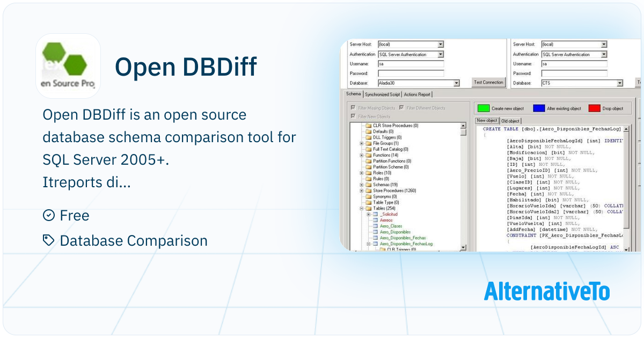Screen dimensions: 644x338
Task: Click the AlternativeTo logo
Action: 547,291
